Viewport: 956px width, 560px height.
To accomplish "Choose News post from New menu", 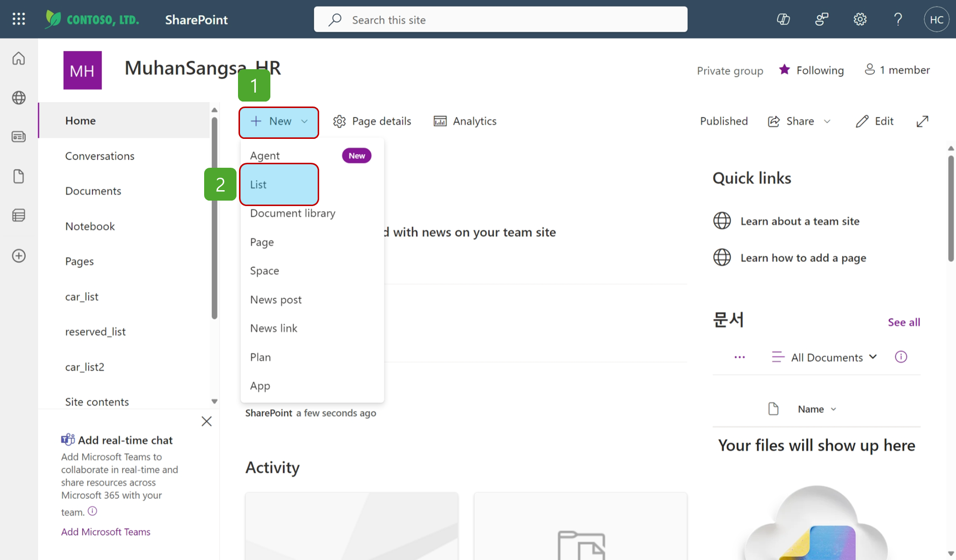I will 312,300.
